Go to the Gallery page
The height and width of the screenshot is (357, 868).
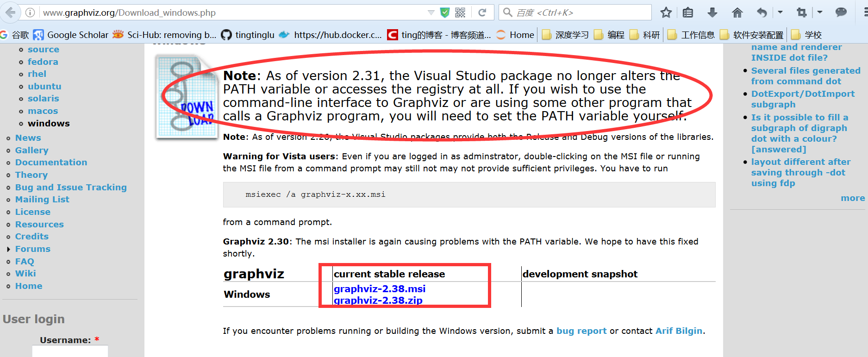[x=32, y=150]
